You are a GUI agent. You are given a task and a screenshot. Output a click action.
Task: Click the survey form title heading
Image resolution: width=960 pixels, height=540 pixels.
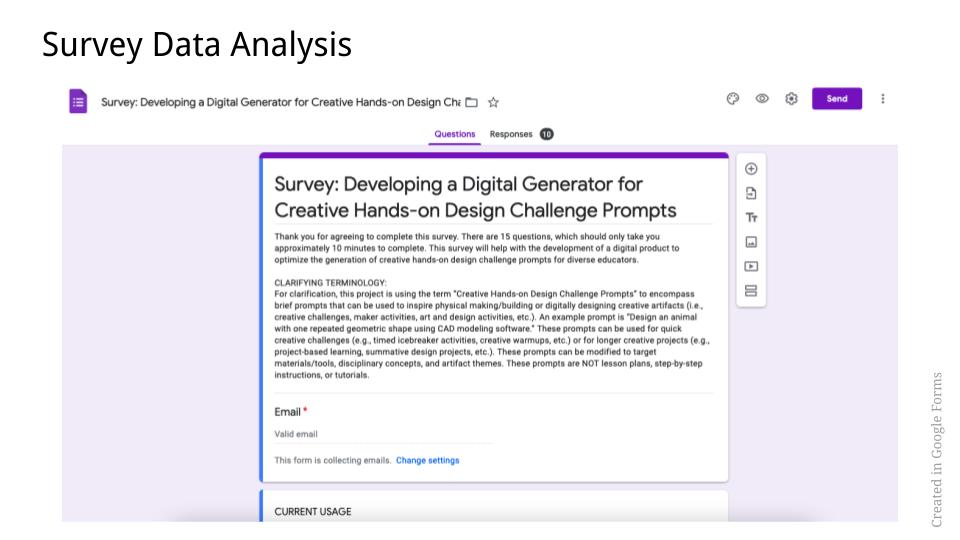click(x=475, y=197)
